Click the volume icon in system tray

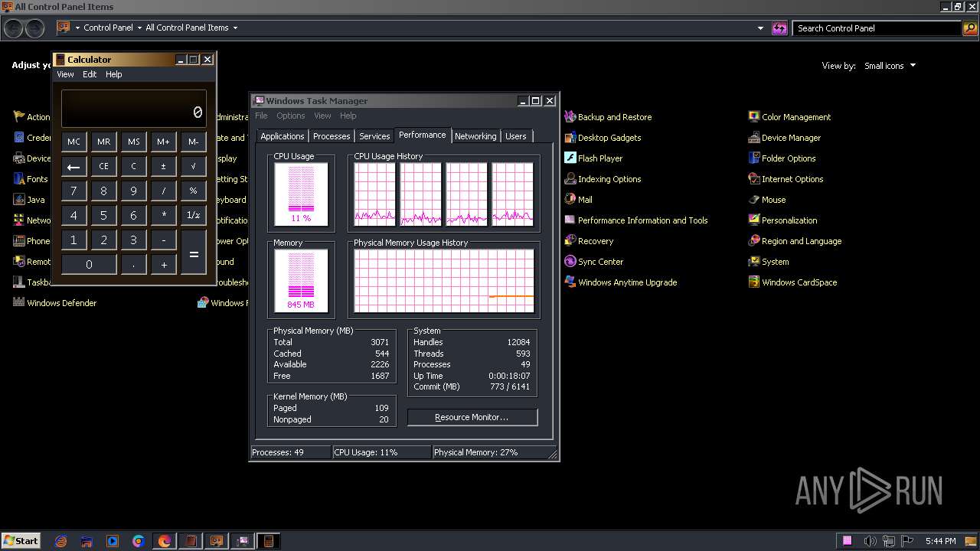coord(870,541)
